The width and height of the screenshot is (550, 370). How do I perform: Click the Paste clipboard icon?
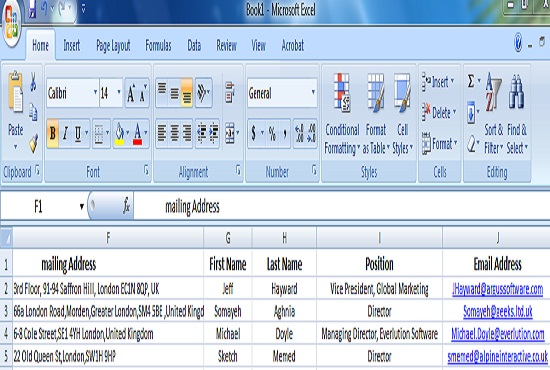click(x=16, y=92)
